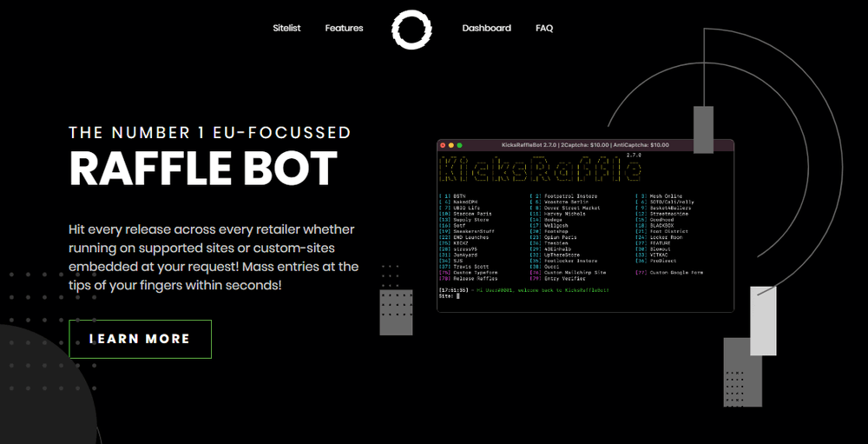Viewport: 868px width, 444px height.
Task: Click the RAFFLE BOT headline text
Action: (203, 169)
